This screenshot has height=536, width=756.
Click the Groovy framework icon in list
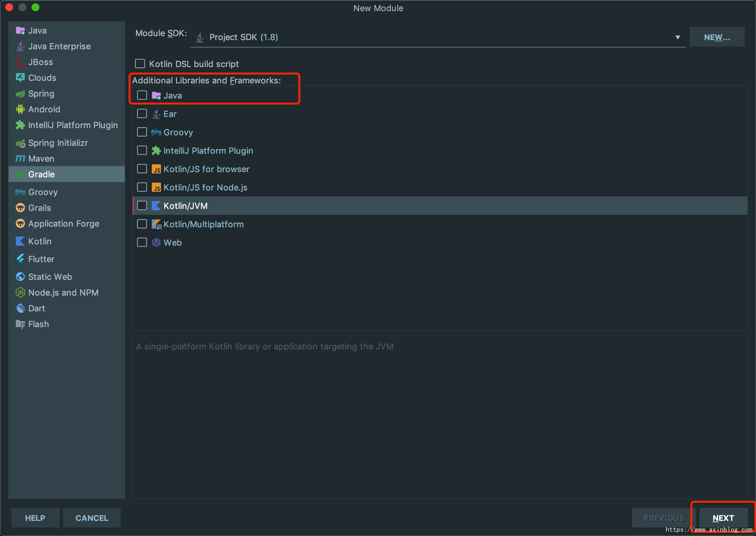[156, 132]
